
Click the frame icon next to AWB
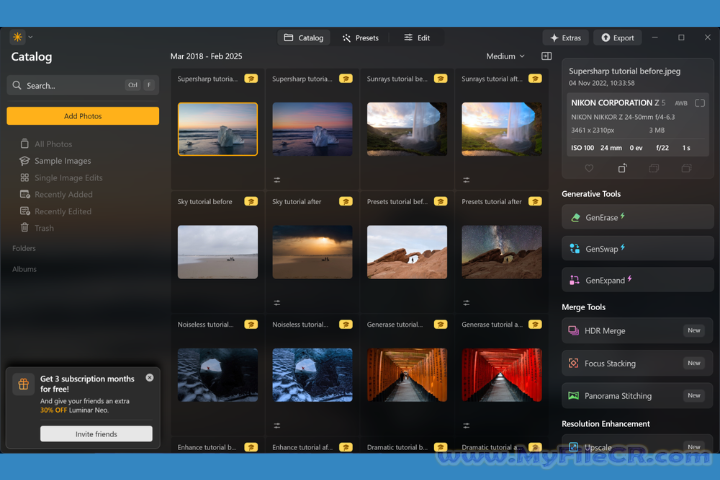(700, 103)
